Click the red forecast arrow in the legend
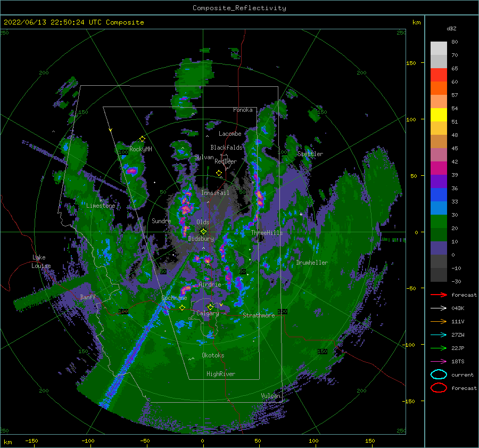 click(x=439, y=295)
